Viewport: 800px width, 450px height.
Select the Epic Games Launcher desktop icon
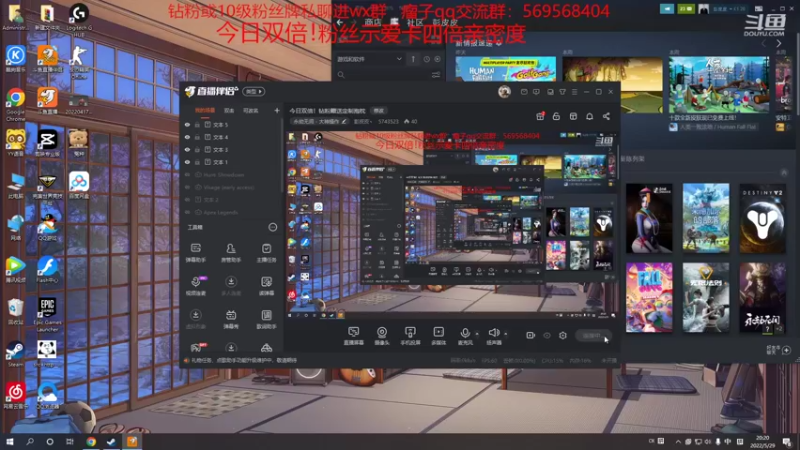pyautogui.click(x=47, y=314)
